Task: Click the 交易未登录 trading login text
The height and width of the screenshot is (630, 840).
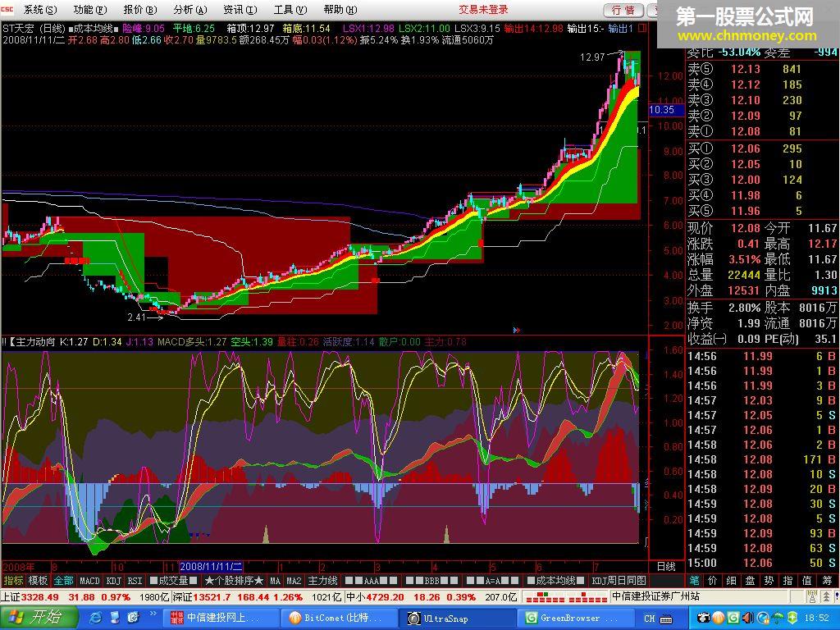Action: 483,10
